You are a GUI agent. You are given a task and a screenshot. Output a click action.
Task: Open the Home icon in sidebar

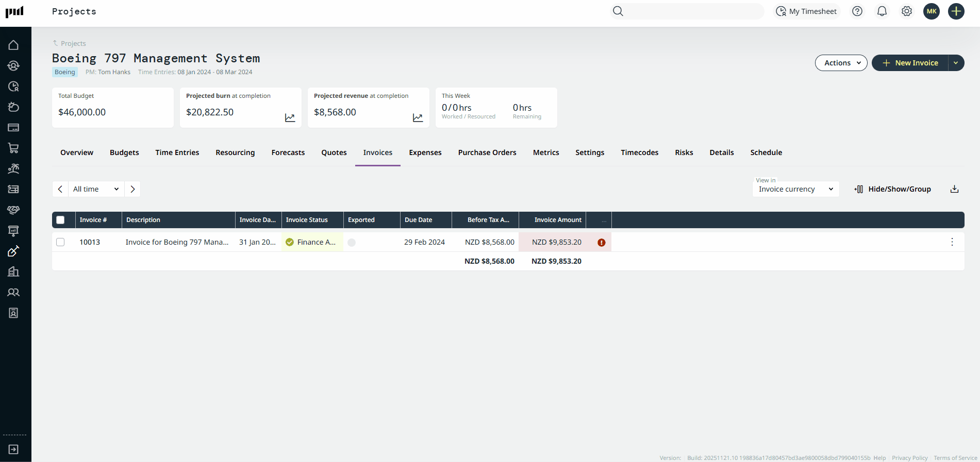point(13,45)
